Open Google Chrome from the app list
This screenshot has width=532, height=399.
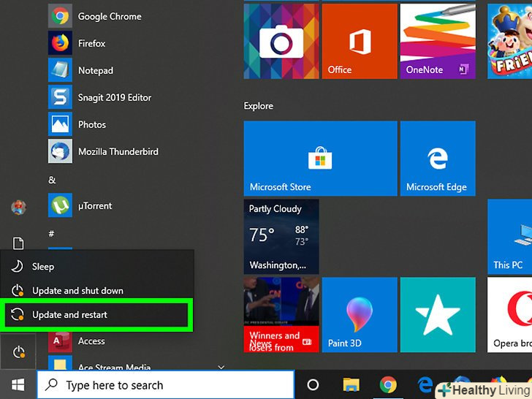tap(95, 16)
